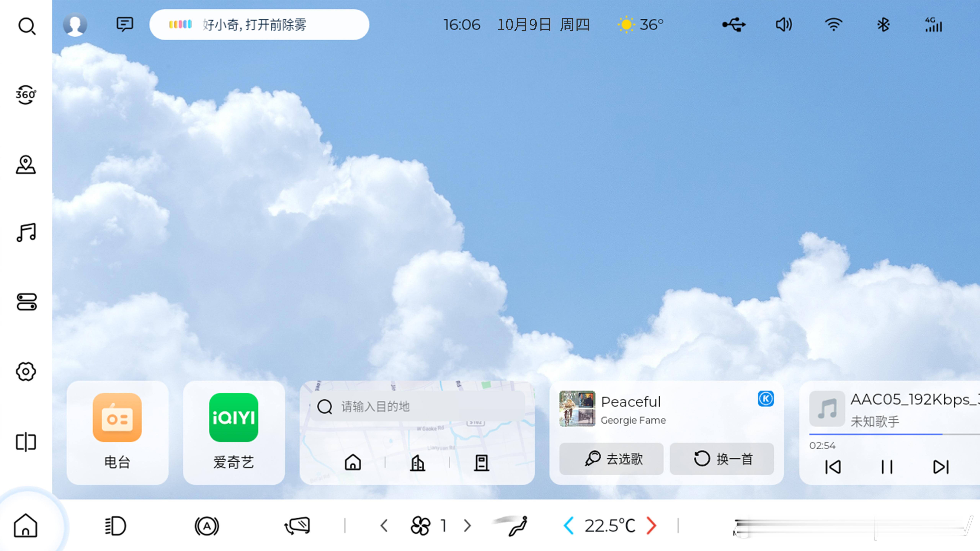Open the messages chat icon
Viewport: 980px width, 551px height.
(x=124, y=25)
